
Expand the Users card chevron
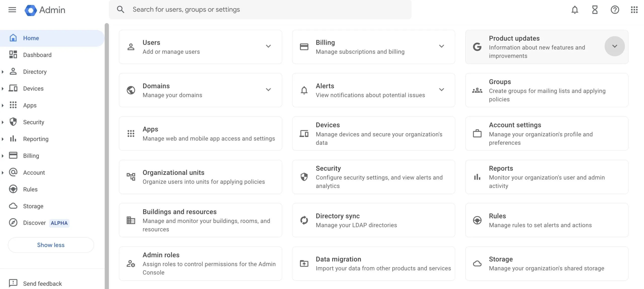[x=268, y=46]
